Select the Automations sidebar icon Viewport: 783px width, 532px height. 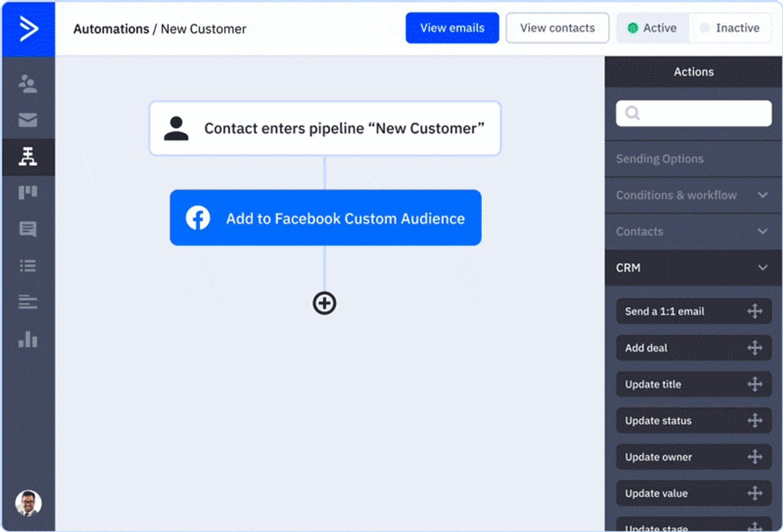coord(28,157)
